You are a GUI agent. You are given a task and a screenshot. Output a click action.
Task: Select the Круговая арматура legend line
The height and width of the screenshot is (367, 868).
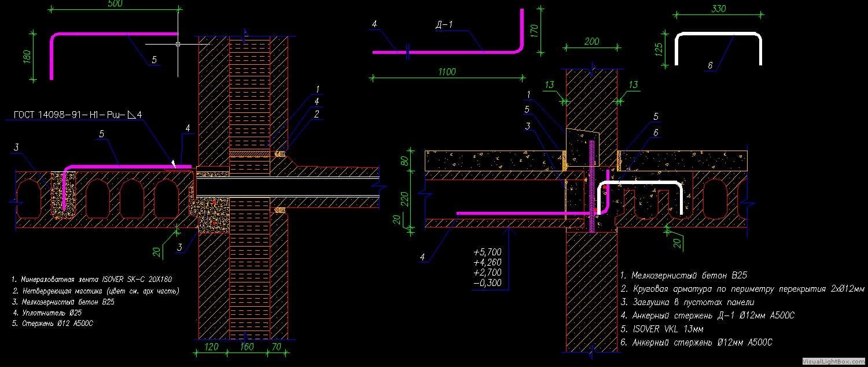pyautogui.click(x=742, y=288)
